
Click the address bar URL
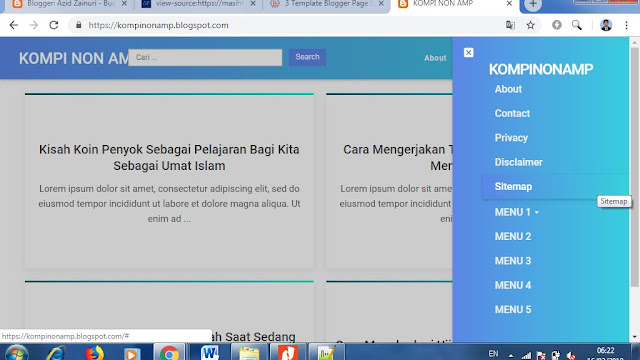coord(158,25)
